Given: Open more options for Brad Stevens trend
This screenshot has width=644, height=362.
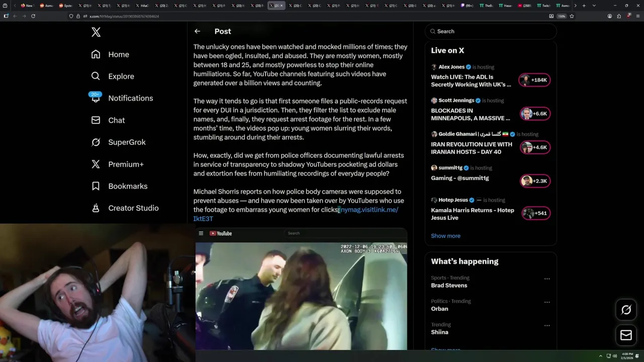Looking at the screenshot, I should 547,279.
